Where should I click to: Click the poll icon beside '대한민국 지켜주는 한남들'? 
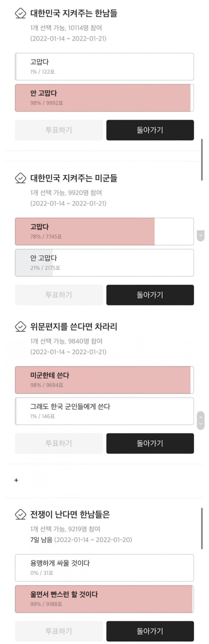[20, 13]
